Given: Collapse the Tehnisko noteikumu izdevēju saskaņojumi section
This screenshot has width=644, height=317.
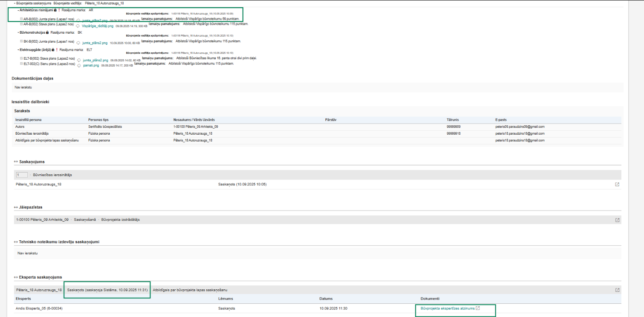Looking at the screenshot, I should point(16,242).
